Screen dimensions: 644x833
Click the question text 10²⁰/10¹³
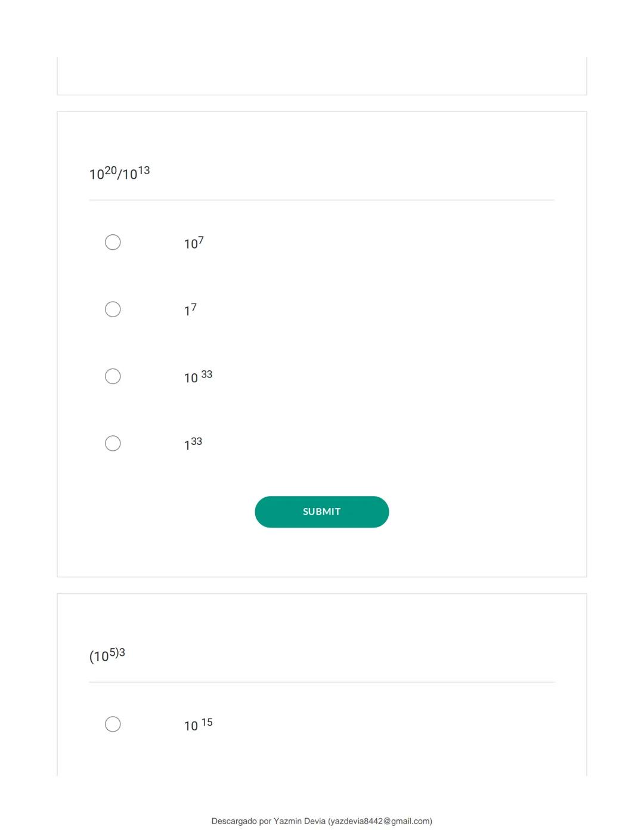tap(119, 173)
